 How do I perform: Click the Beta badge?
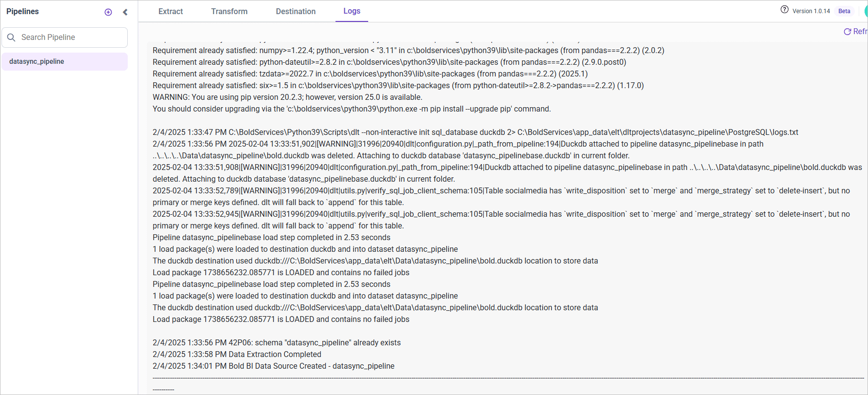coord(844,11)
